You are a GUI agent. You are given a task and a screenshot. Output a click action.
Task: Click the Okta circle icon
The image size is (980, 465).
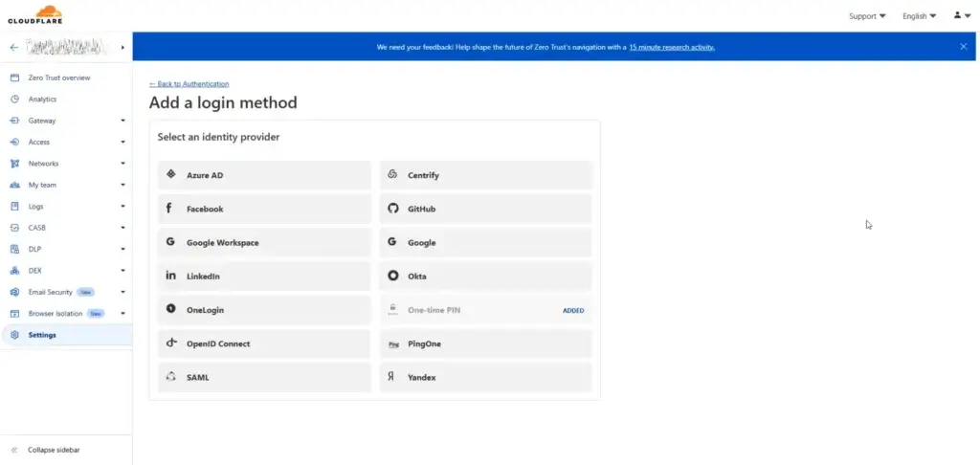pos(392,276)
